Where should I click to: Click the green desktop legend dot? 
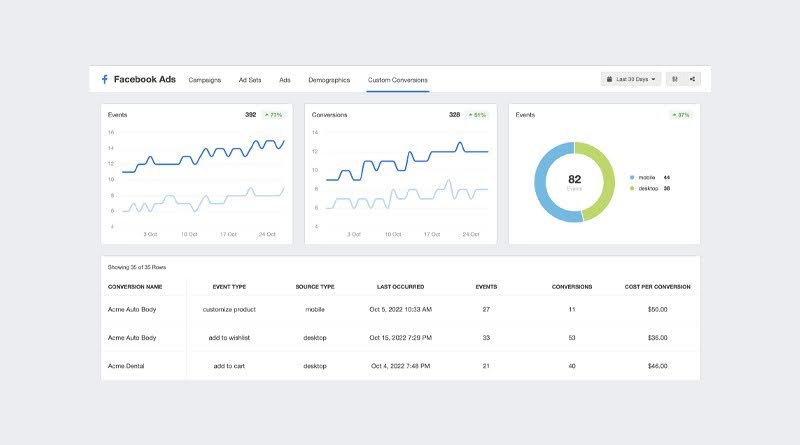(x=632, y=188)
